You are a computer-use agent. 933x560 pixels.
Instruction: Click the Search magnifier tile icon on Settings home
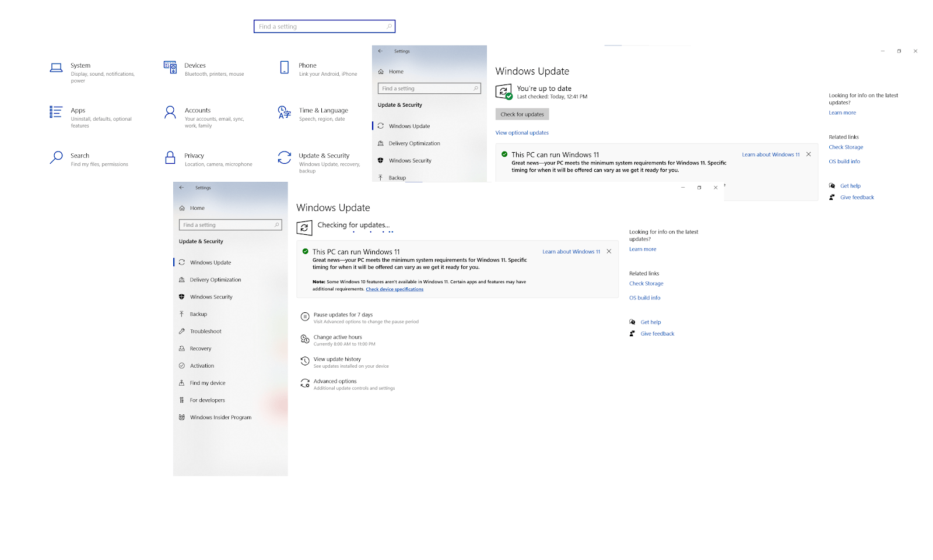click(x=56, y=157)
